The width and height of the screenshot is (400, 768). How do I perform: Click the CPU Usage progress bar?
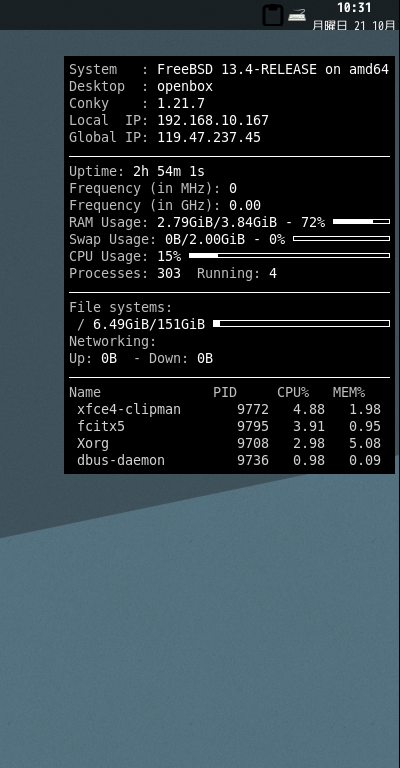coord(289,256)
